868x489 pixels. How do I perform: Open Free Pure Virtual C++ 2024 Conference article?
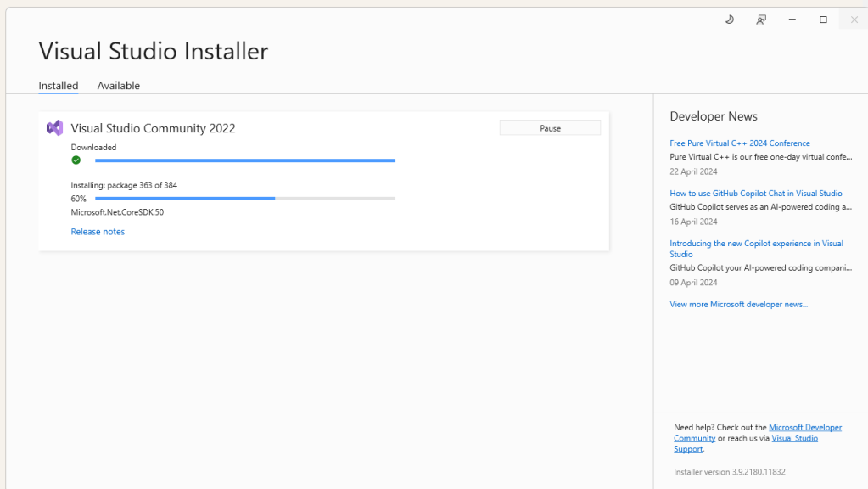(740, 143)
